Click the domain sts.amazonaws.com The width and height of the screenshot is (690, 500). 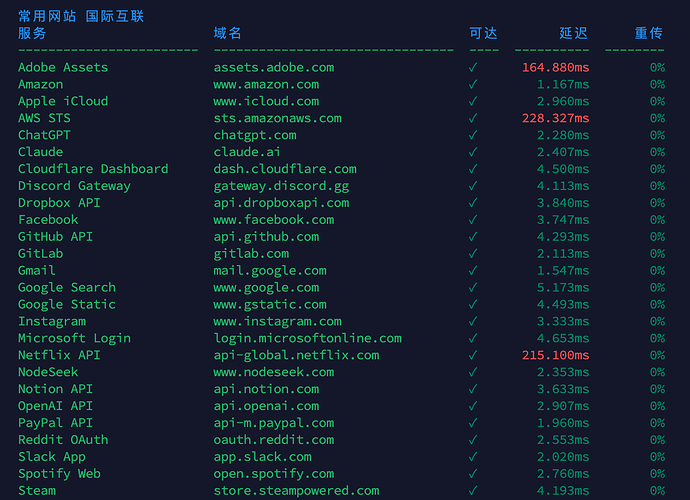(278, 118)
